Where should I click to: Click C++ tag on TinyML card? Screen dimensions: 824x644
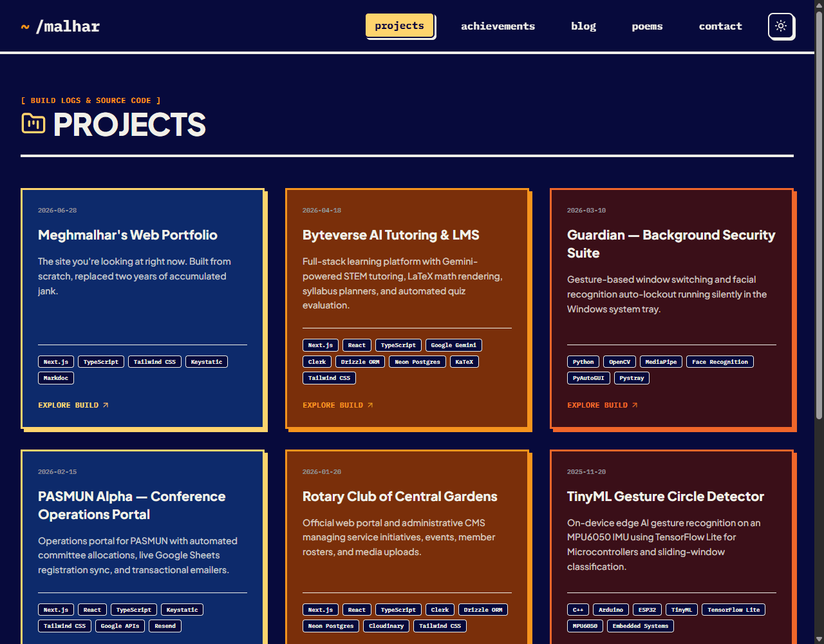point(578,610)
